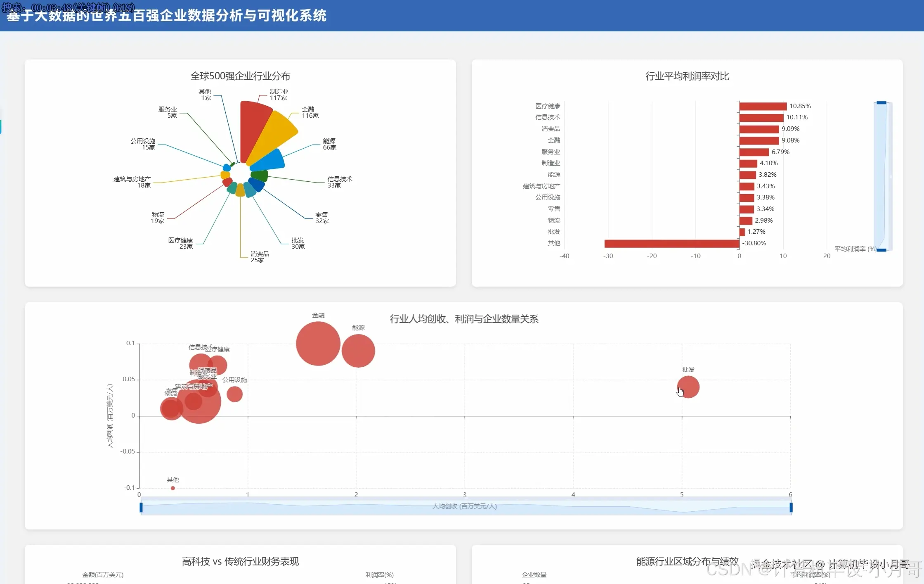The height and width of the screenshot is (584, 924).
Task: Click the 高科技 vs 传统行业财务表现 title
Action: pyautogui.click(x=240, y=561)
